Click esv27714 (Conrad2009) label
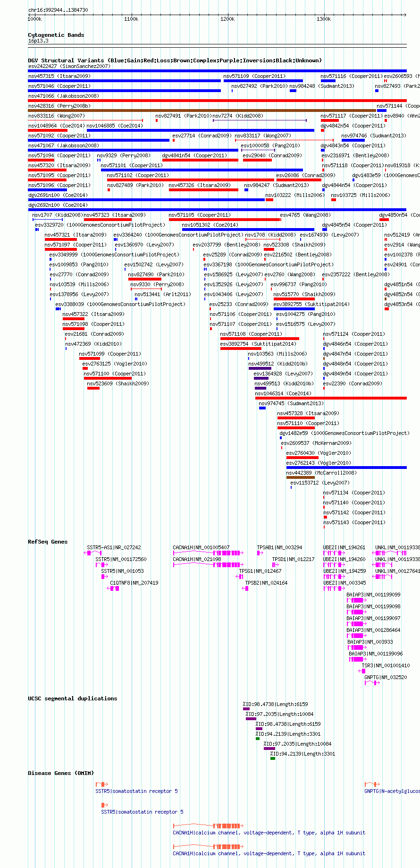The height and width of the screenshot is (868, 420). click(202, 136)
